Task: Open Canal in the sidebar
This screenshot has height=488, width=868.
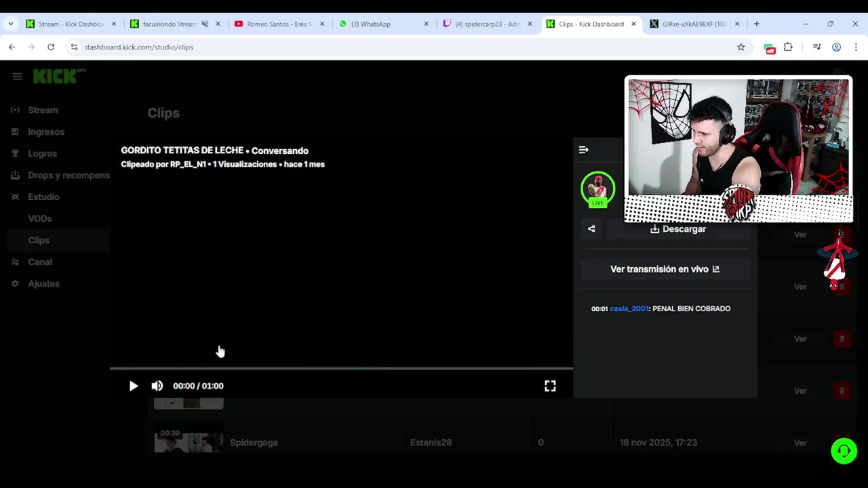Action: click(x=40, y=262)
